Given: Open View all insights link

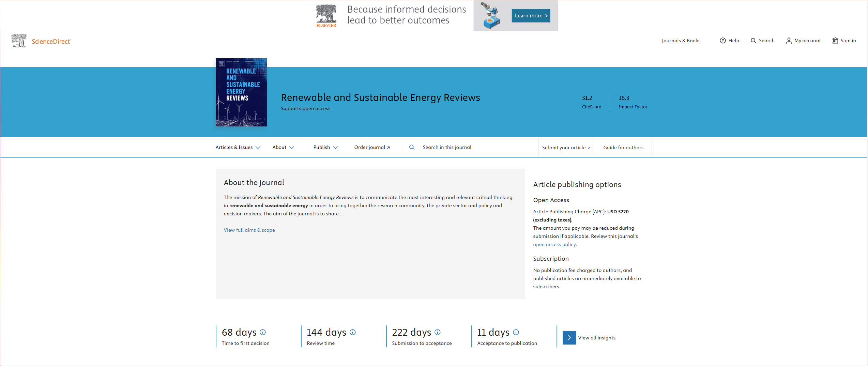Looking at the screenshot, I should 597,338.
